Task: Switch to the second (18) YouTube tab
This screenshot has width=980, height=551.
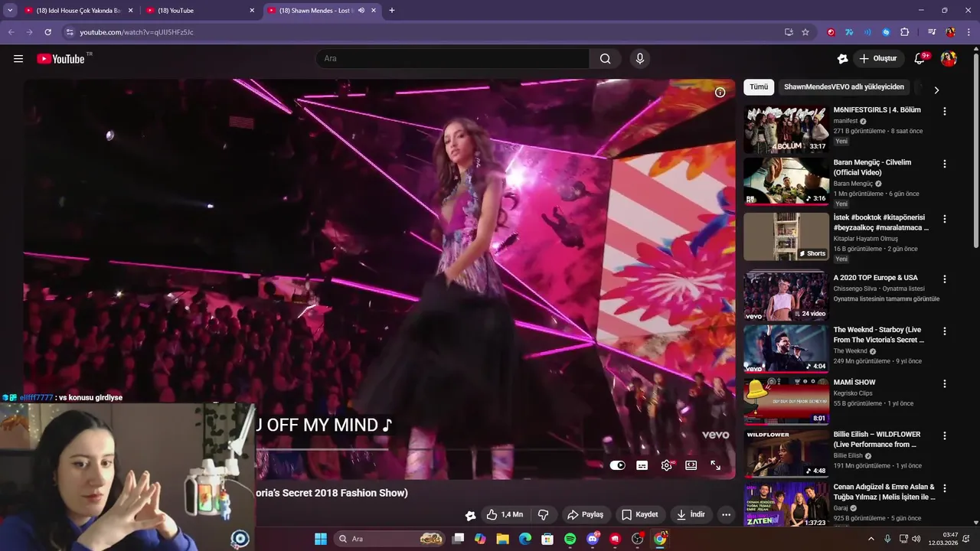Action: coord(199,11)
